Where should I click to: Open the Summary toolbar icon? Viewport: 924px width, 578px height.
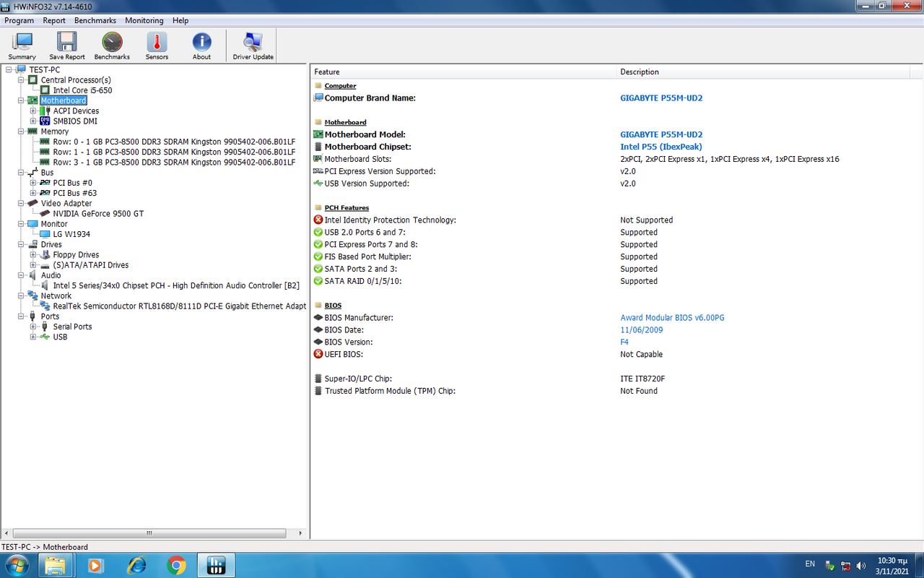click(22, 46)
